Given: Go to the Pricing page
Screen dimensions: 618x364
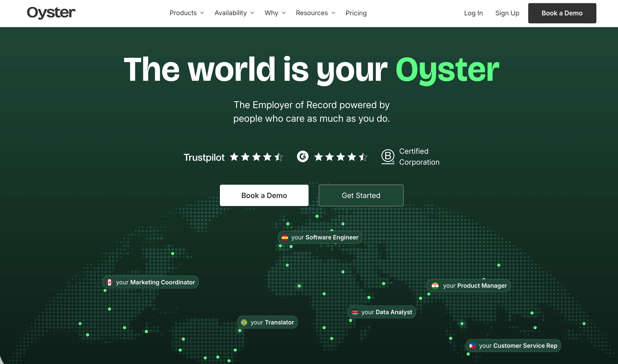Looking at the screenshot, I should [356, 13].
